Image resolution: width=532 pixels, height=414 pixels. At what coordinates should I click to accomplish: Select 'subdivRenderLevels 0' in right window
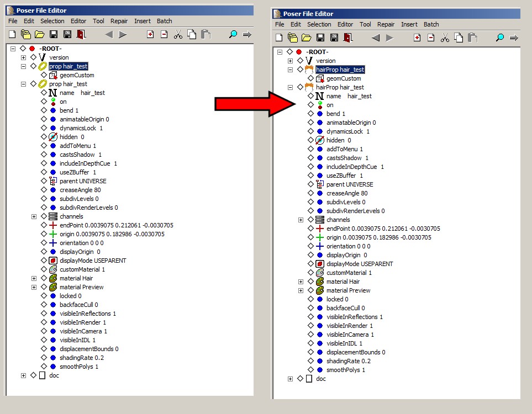point(356,211)
